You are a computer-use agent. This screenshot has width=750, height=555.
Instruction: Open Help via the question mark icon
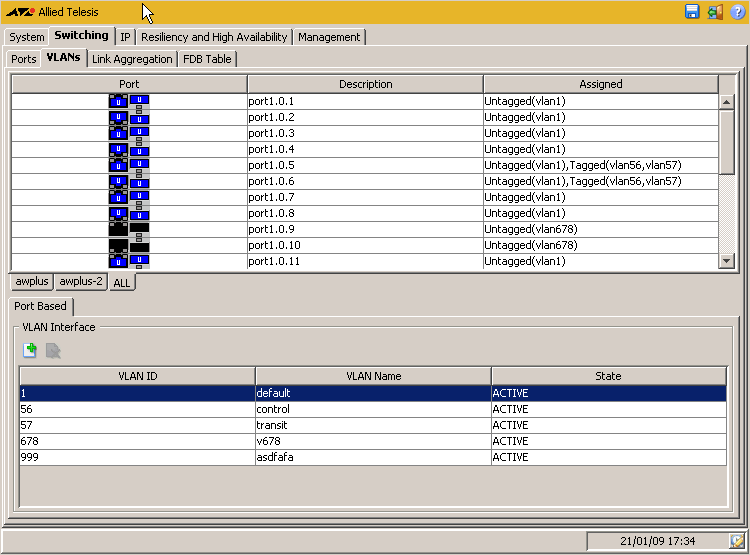(x=737, y=12)
